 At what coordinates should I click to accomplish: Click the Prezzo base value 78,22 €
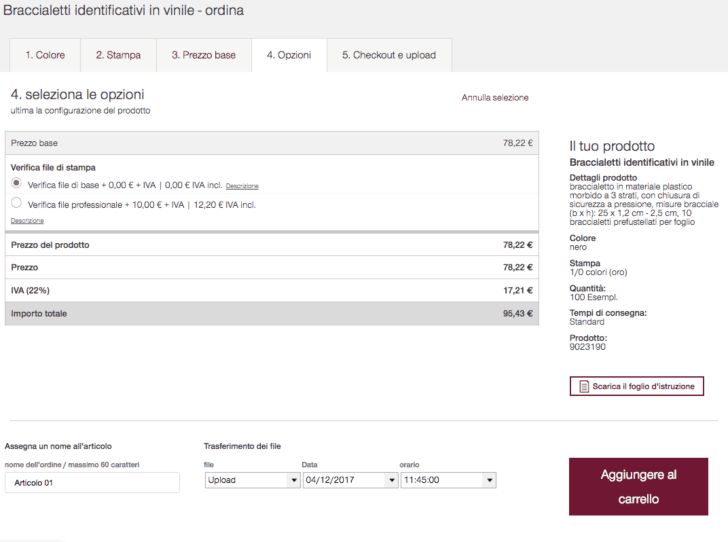click(518, 143)
